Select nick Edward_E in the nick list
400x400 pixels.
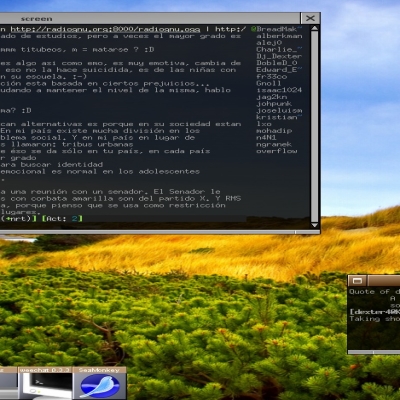pyautogui.click(x=279, y=70)
